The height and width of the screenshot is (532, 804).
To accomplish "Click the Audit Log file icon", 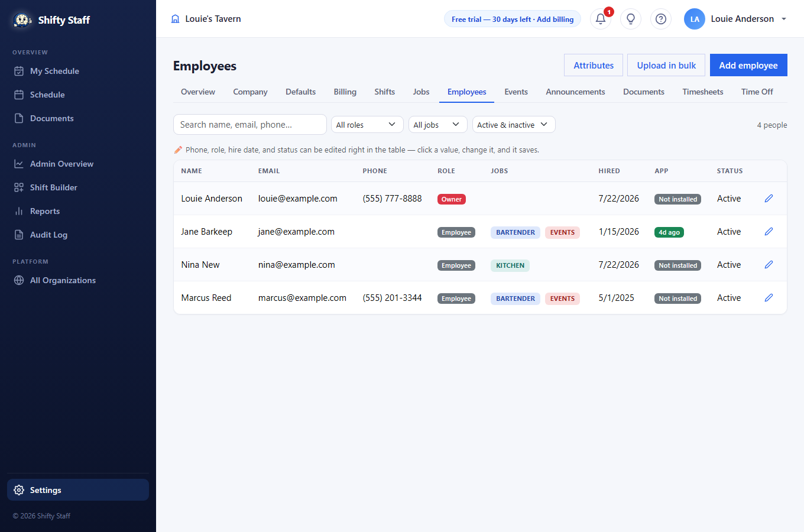I will pyautogui.click(x=19, y=235).
